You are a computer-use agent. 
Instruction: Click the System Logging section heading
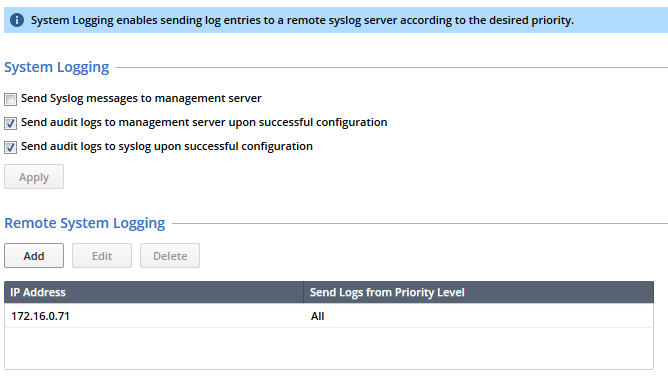click(57, 67)
